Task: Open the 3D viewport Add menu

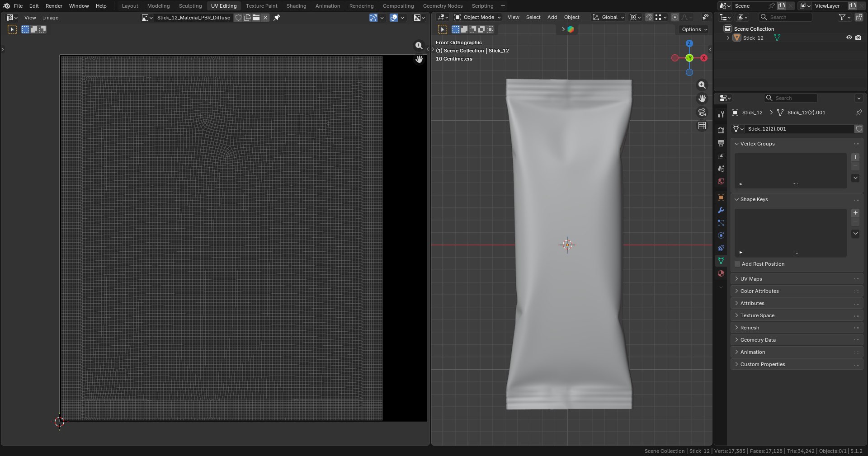Action: (552, 17)
